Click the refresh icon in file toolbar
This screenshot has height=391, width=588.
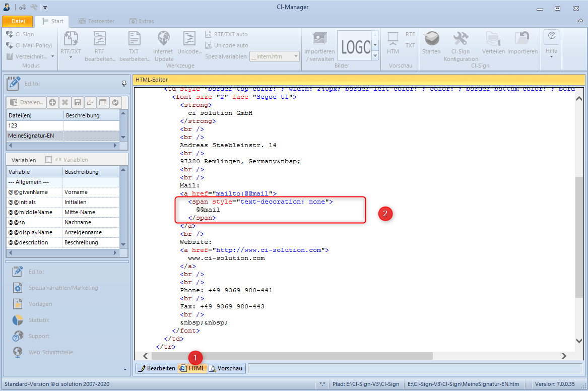(115, 102)
